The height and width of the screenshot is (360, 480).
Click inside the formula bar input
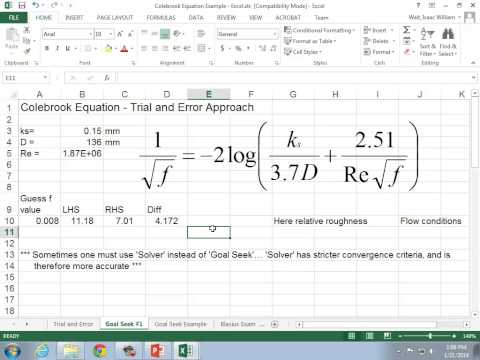293,78
